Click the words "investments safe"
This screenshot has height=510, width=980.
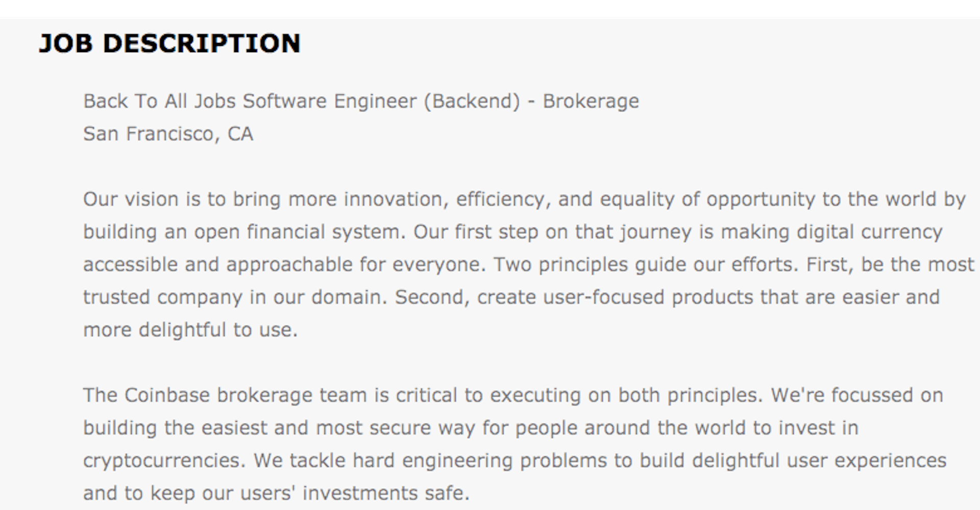[x=385, y=493]
